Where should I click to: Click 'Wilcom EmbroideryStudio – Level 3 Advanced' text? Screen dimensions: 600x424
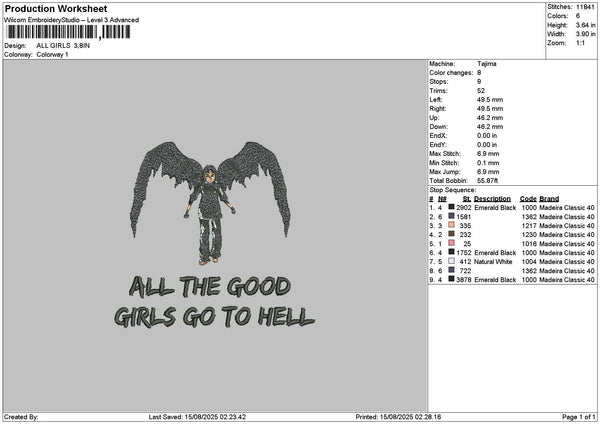(x=71, y=20)
